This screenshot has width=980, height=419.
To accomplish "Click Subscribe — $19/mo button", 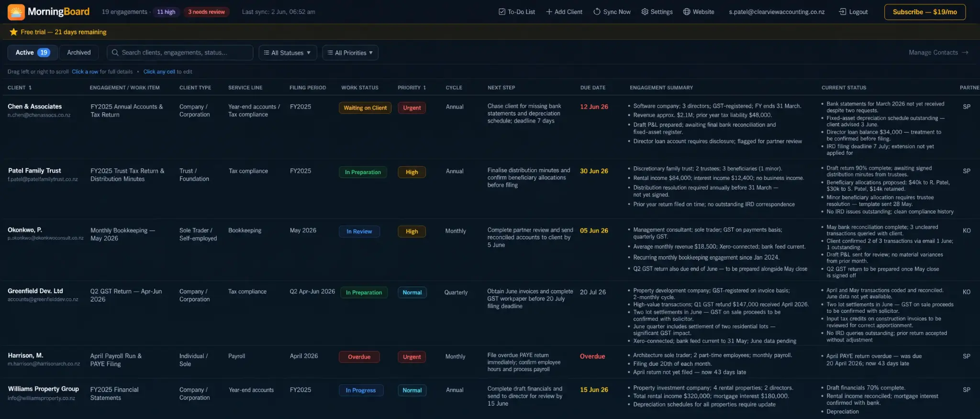I will (x=924, y=12).
